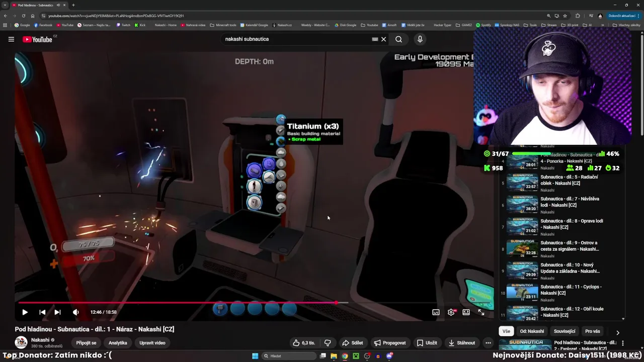Open the tab search dropdown arrow
The height and width of the screenshot is (362, 644).
coord(5,5)
